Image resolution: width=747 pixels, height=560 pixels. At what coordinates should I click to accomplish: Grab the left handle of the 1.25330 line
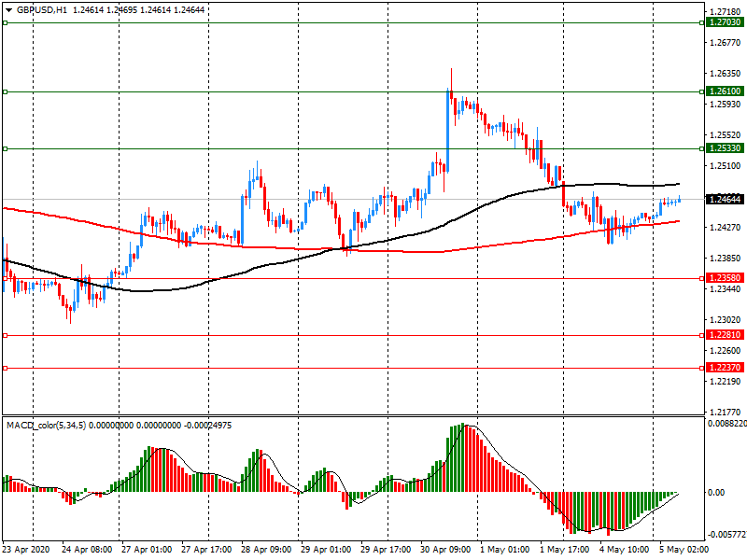tap(6, 149)
